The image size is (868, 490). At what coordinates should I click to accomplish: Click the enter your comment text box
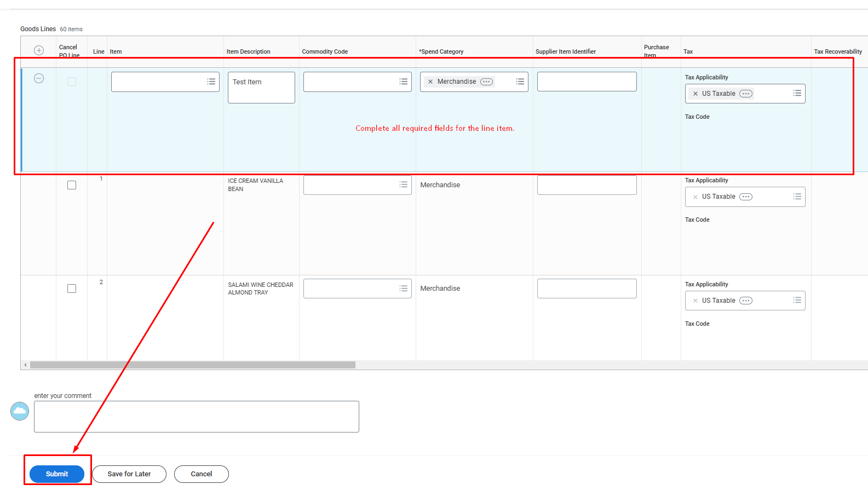(x=196, y=417)
